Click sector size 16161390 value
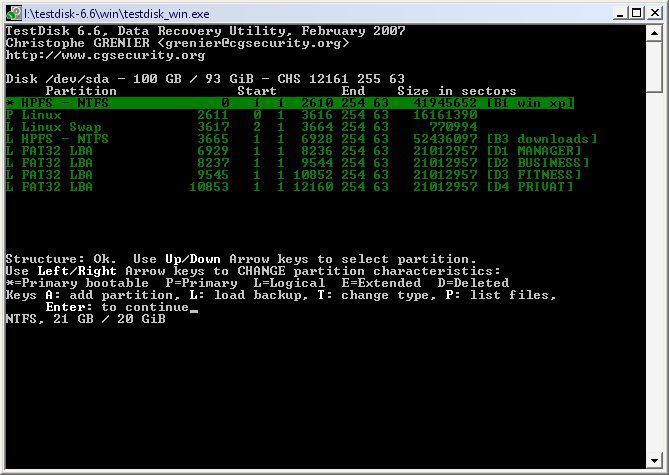Image resolution: width=669 pixels, height=475 pixels. (445, 115)
